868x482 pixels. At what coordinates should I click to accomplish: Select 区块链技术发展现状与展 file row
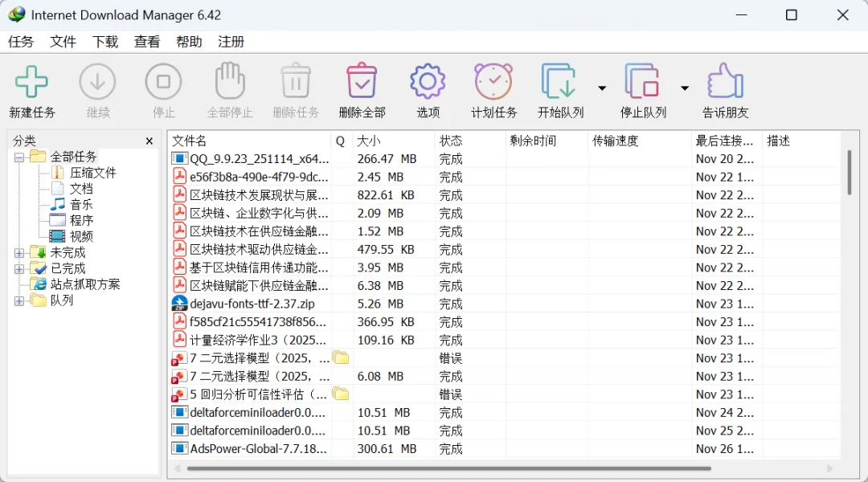(504, 194)
